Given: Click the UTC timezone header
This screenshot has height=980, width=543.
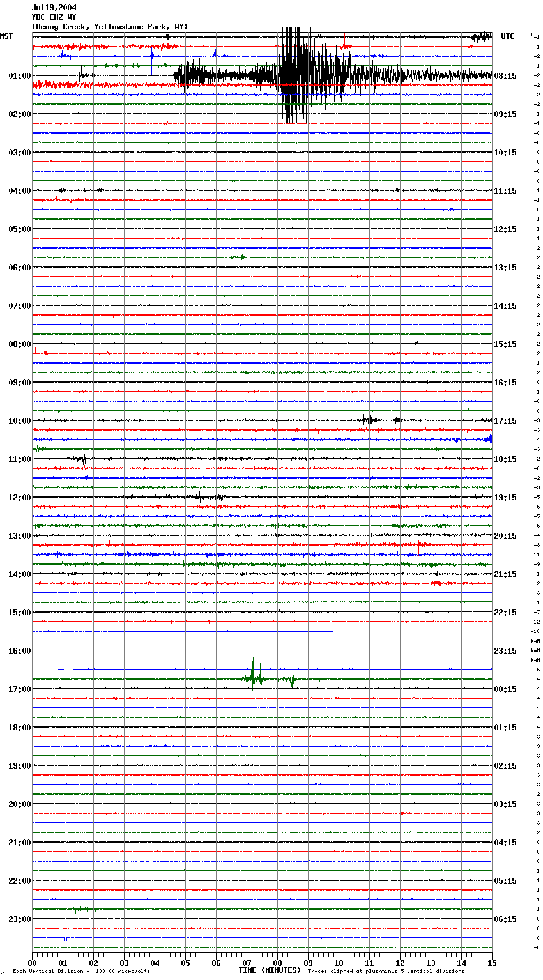Looking at the screenshot, I should coord(508,36).
